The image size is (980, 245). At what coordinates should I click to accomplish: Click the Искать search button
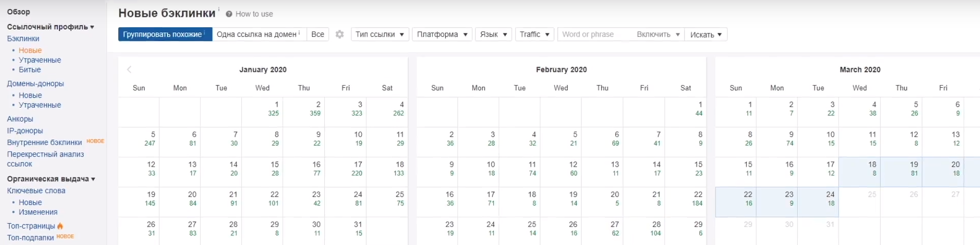tap(705, 34)
